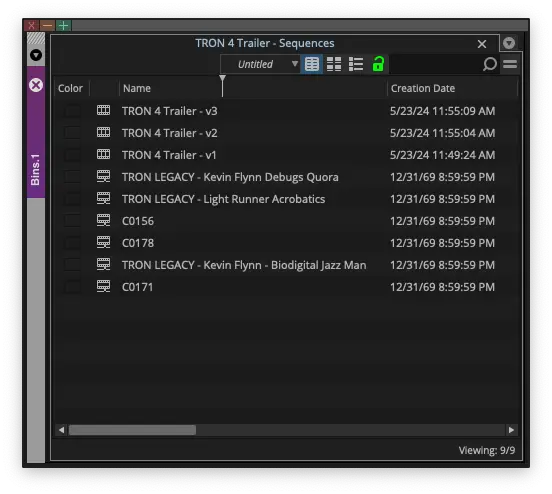Click creation date 5/23/24 11:55:04 AM

tap(443, 133)
